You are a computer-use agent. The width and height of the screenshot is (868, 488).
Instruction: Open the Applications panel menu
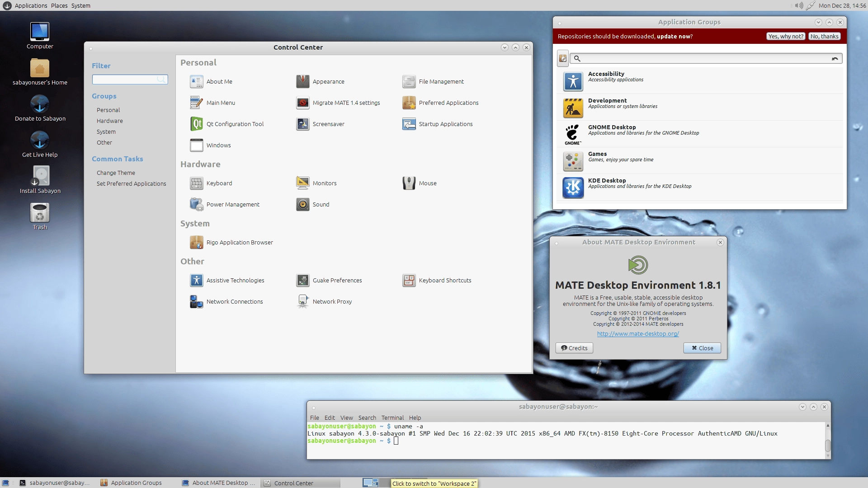click(31, 5)
